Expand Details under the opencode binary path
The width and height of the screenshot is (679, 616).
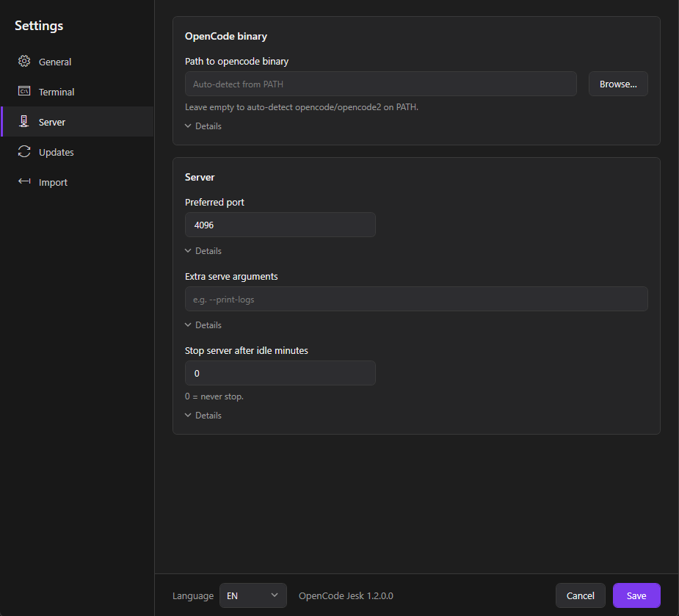point(203,126)
